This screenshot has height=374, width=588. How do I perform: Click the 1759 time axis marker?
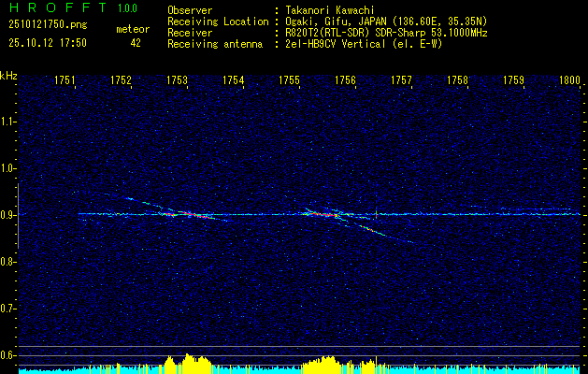[x=514, y=79]
